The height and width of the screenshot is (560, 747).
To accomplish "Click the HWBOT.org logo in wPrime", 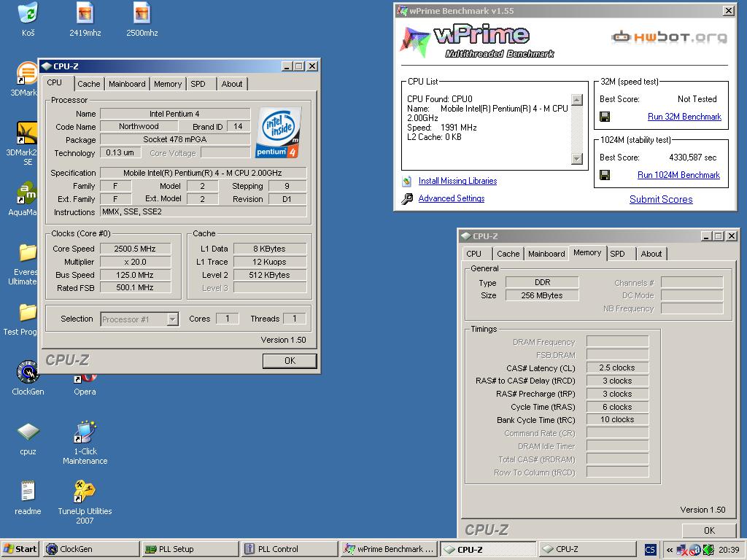I will pos(670,36).
